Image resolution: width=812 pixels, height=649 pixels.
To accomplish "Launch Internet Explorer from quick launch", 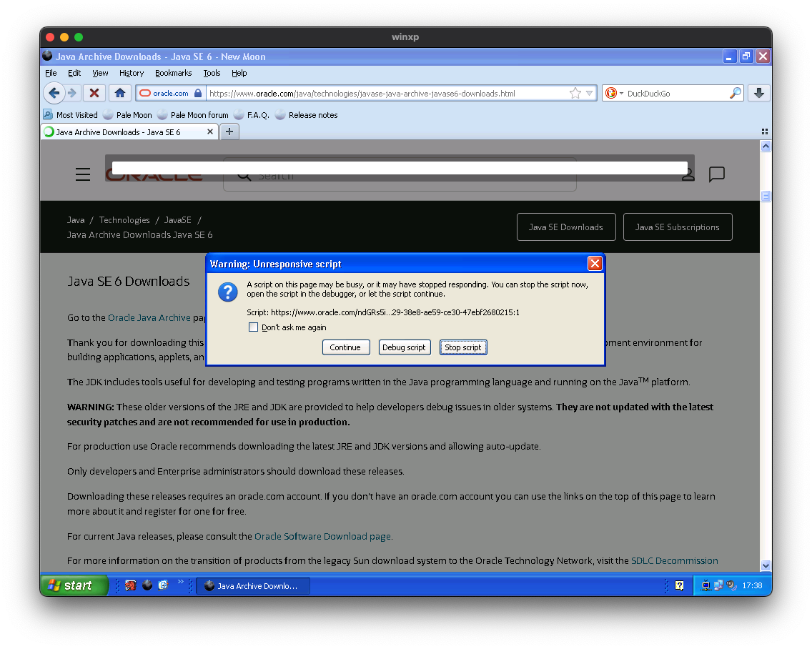I will tap(163, 585).
